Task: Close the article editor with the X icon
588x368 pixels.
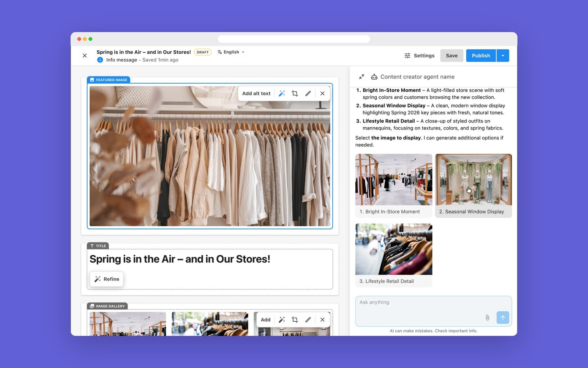Action: [x=85, y=56]
